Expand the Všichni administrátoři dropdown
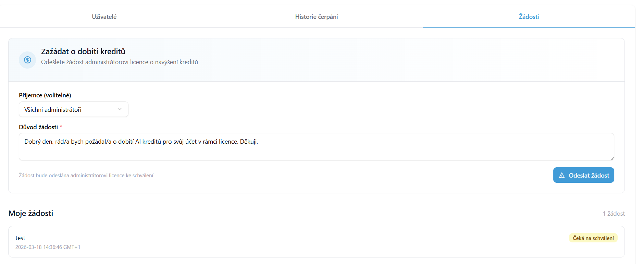The image size is (644, 264). pyautogui.click(x=73, y=109)
